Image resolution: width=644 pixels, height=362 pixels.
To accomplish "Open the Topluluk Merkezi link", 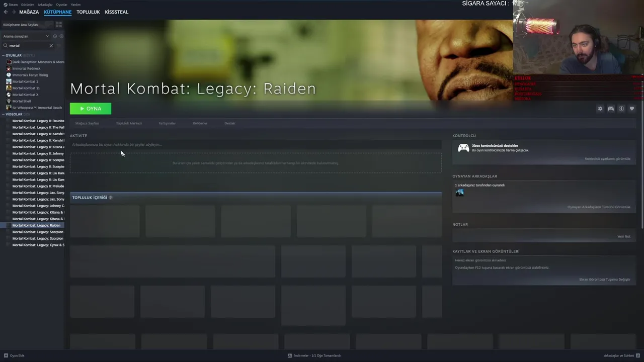I will [129, 123].
